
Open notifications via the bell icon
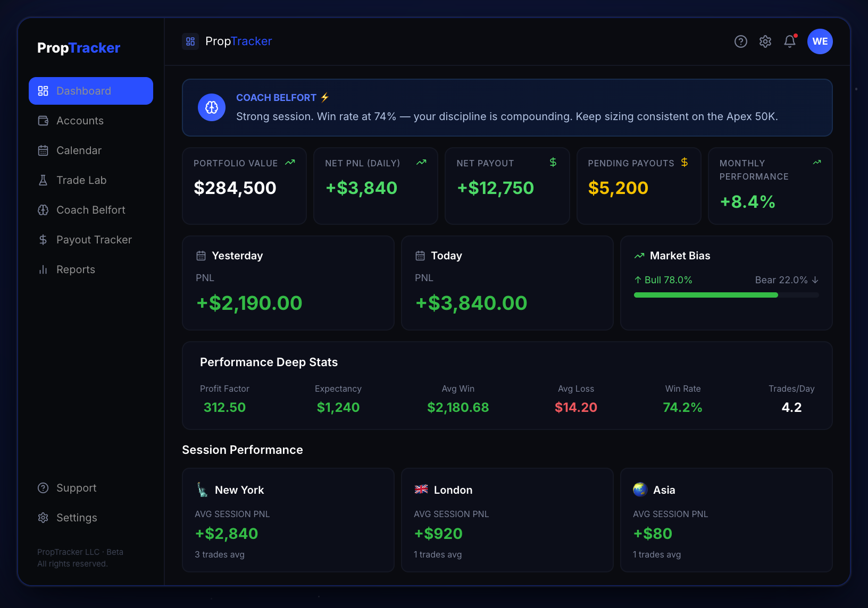(789, 41)
